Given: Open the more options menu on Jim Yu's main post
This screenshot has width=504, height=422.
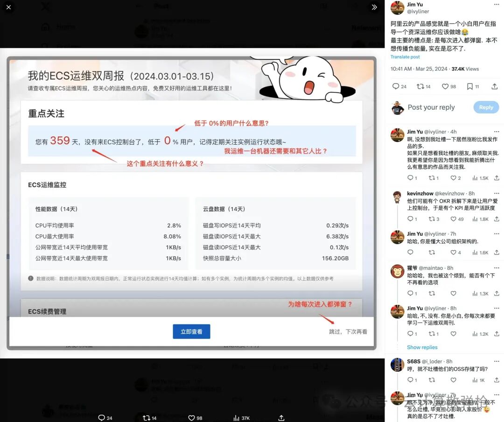Looking at the screenshot, I should click(497, 5).
